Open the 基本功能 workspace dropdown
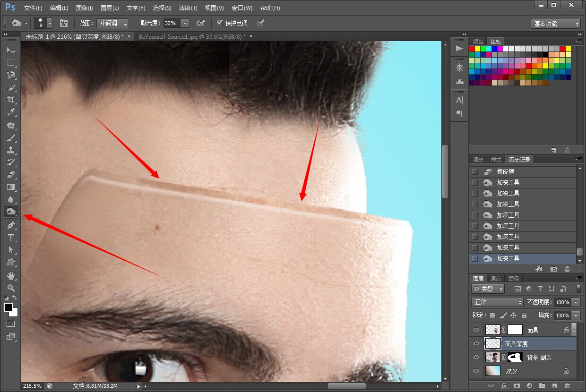The width and height of the screenshot is (586, 392). point(555,24)
